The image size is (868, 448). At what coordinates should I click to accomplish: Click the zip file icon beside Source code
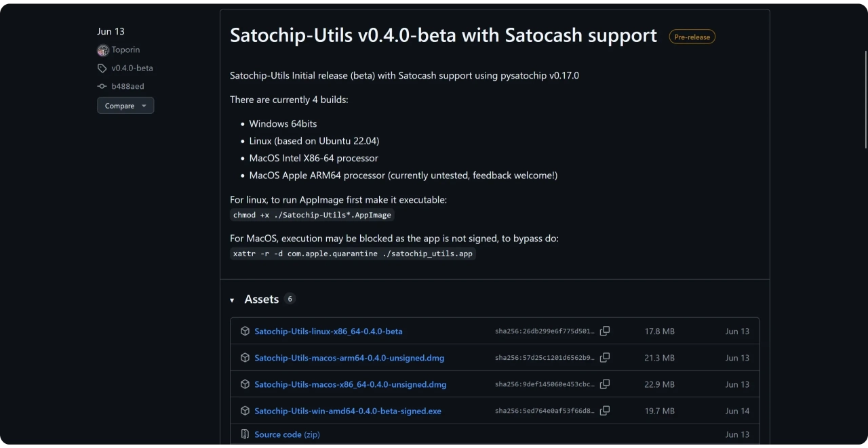245,434
